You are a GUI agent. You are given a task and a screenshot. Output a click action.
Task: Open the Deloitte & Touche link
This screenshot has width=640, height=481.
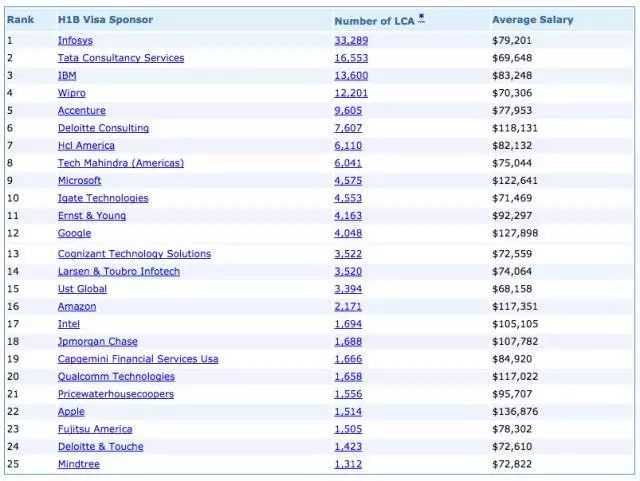(100, 447)
